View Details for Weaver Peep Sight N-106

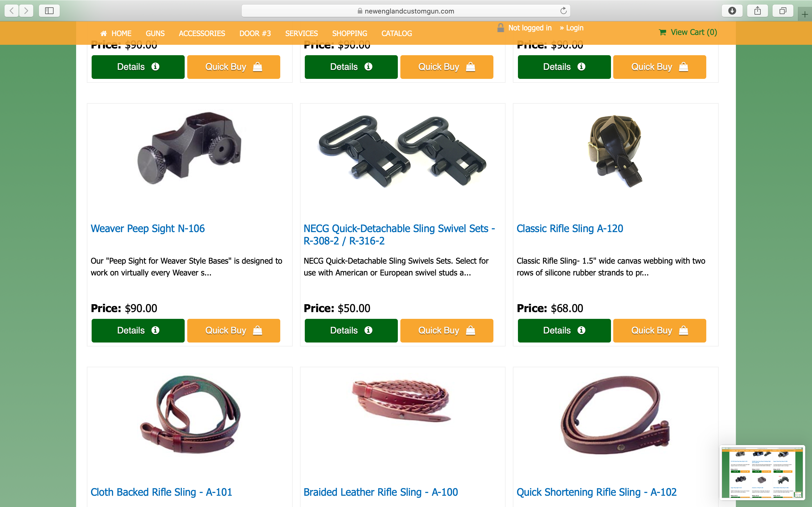click(138, 330)
